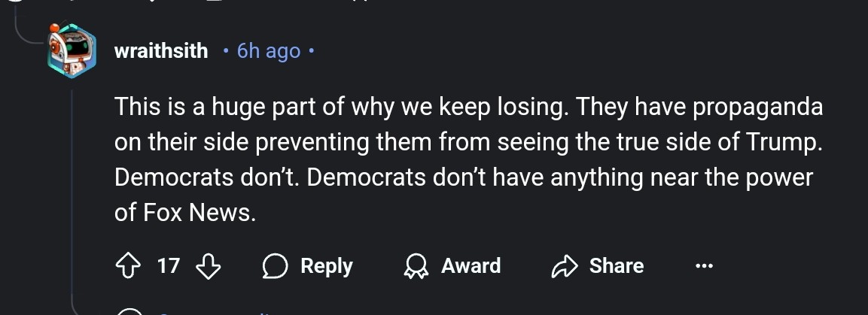Expand replies via the partial circle icon at bottom

click(x=130, y=311)
